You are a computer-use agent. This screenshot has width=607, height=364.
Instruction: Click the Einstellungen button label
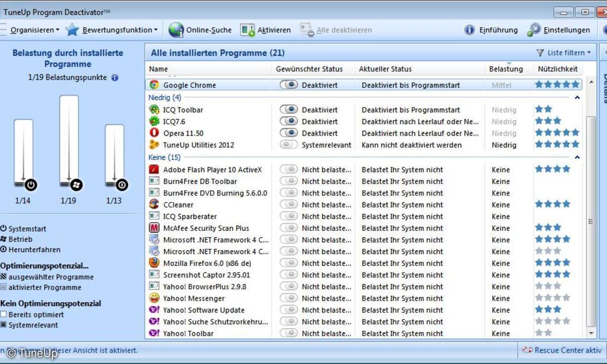(x=567, y=30)
